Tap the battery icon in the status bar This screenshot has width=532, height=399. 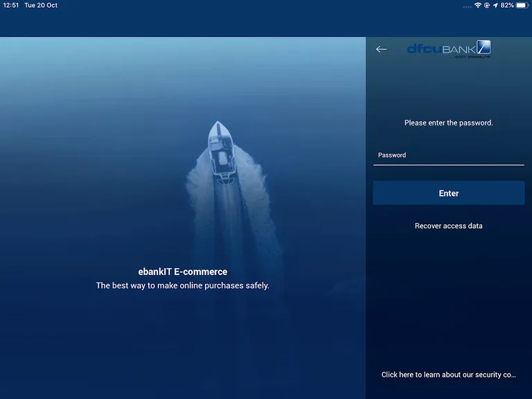point(522,6)
